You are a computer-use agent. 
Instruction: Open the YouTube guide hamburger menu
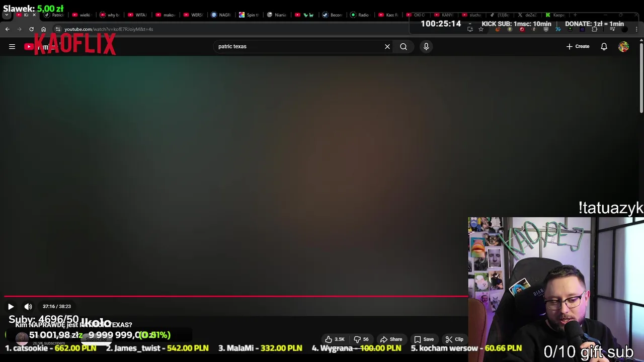pyautogui.click(x=12, y=47)
